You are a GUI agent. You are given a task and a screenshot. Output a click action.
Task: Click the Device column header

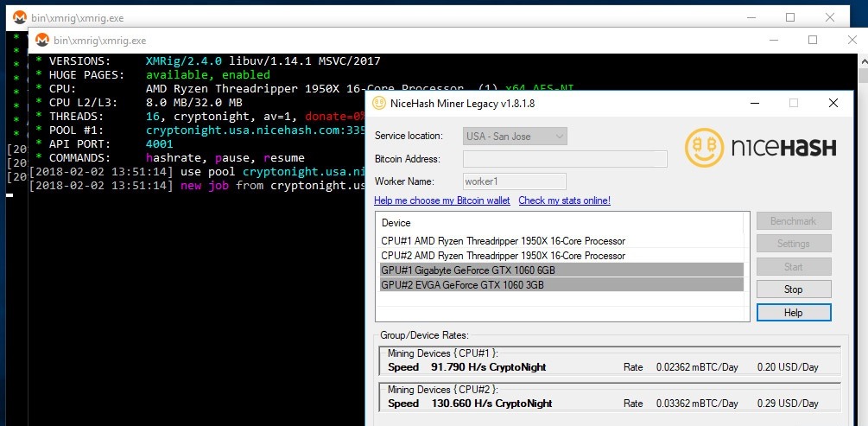396,223
